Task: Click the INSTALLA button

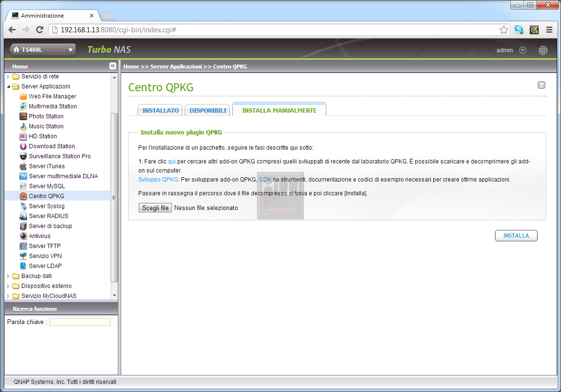Action: [516, 236]
